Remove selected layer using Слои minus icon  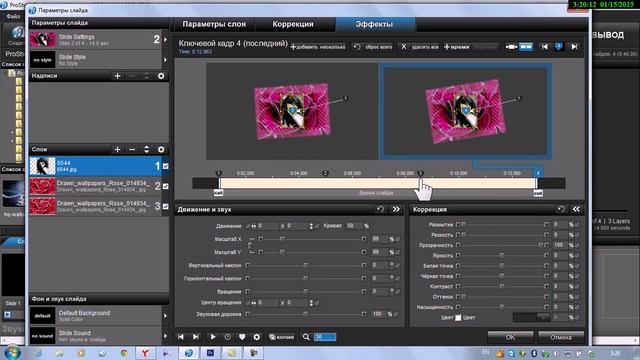point(132,150)
